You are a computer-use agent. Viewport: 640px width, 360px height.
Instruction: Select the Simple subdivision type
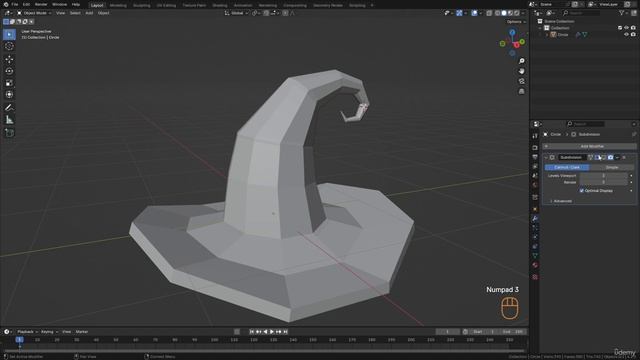(x=612, y=167)
